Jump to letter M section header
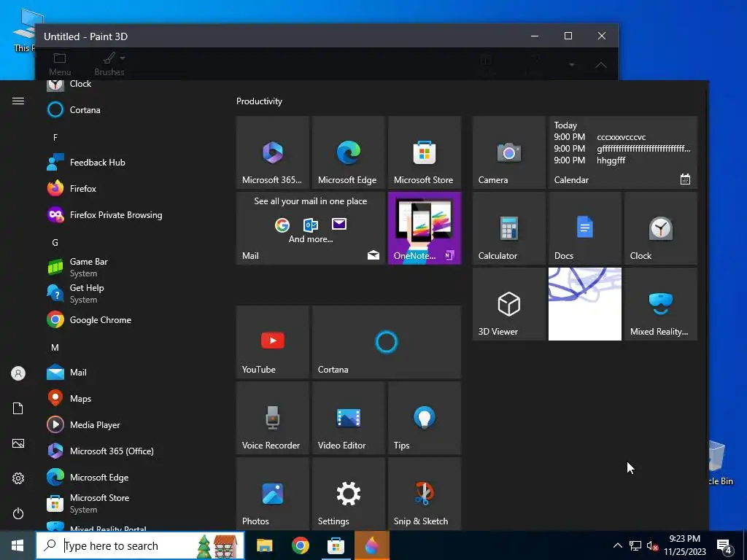Viewport: 747px width, 560px height. [55, 348]
